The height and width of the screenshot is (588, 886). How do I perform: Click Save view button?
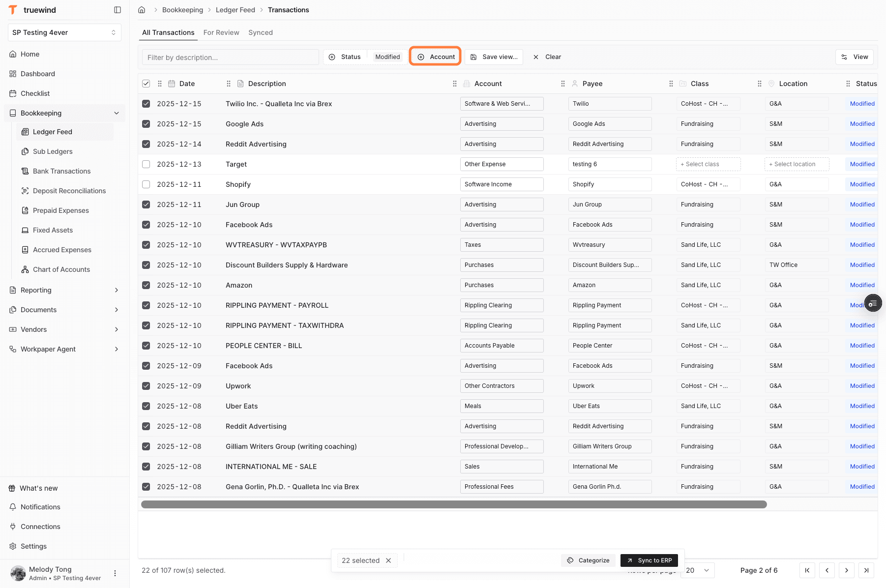tap(494, 57)
